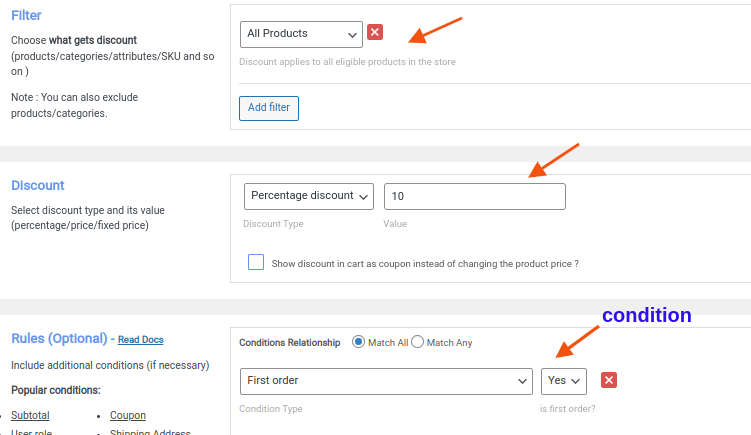The width and height of the screenshot is (751, 435).
Task: Click the Rules (Optional) heading text
Action: coord(58,339)
